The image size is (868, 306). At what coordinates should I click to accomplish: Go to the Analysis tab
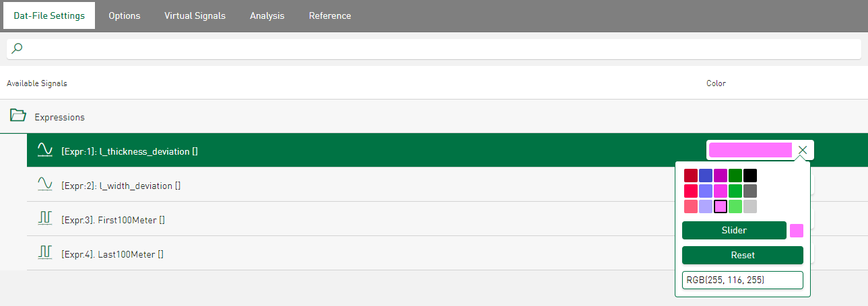(x=267, y=15)
